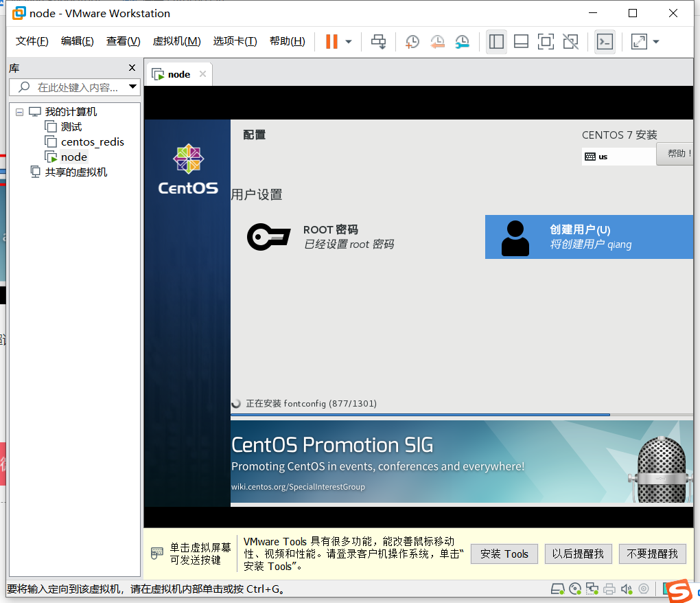Click the stretch guest display icon
The width and height of the screenshot is (700, 603).
[x=640, y=41]
